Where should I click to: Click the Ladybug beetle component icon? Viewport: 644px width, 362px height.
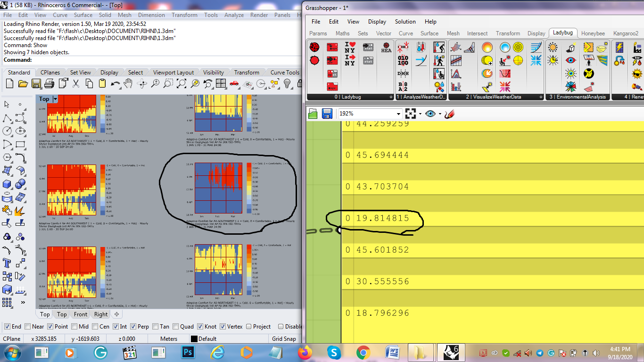click(x=314, y=47)
